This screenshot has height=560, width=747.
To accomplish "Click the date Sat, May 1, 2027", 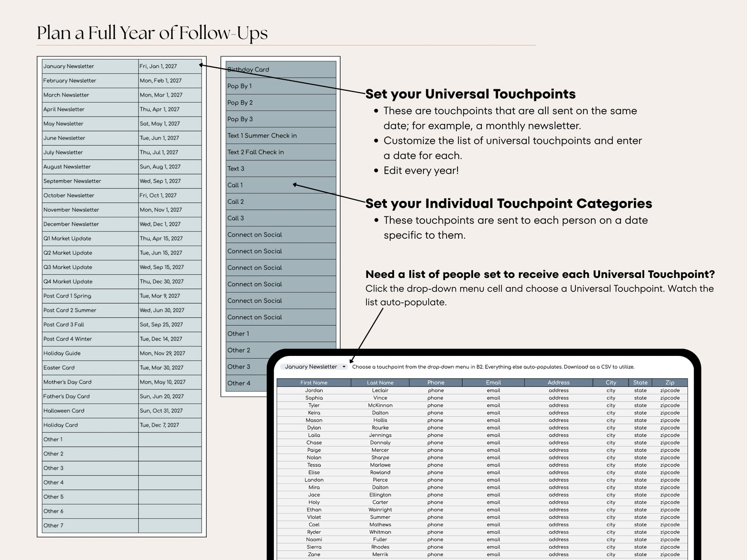I will pyautogui.click(x=170, y=124).
